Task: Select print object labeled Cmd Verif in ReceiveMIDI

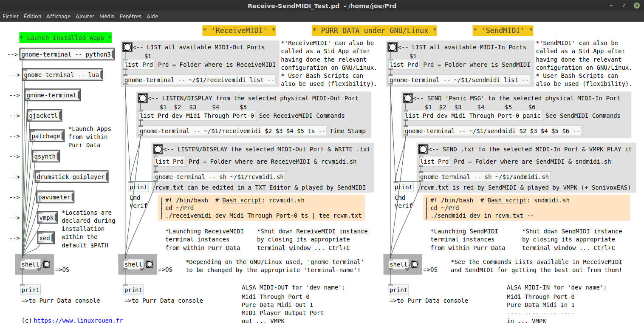Action: click(138, 187)
